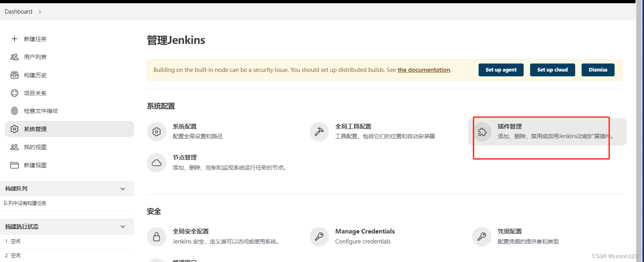Click the people icon beside 我的视图

[x=14, y=147]
